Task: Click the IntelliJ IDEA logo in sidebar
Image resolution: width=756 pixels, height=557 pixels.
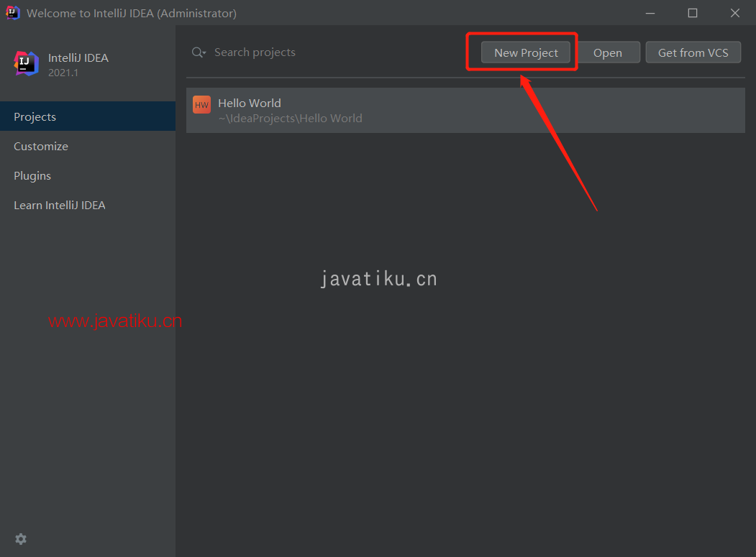Action: [26, 63]
